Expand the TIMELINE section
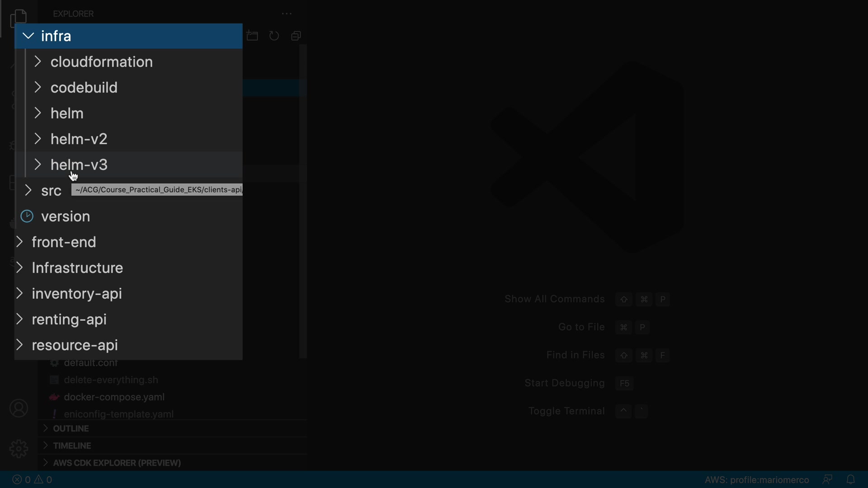 [72, 446]
